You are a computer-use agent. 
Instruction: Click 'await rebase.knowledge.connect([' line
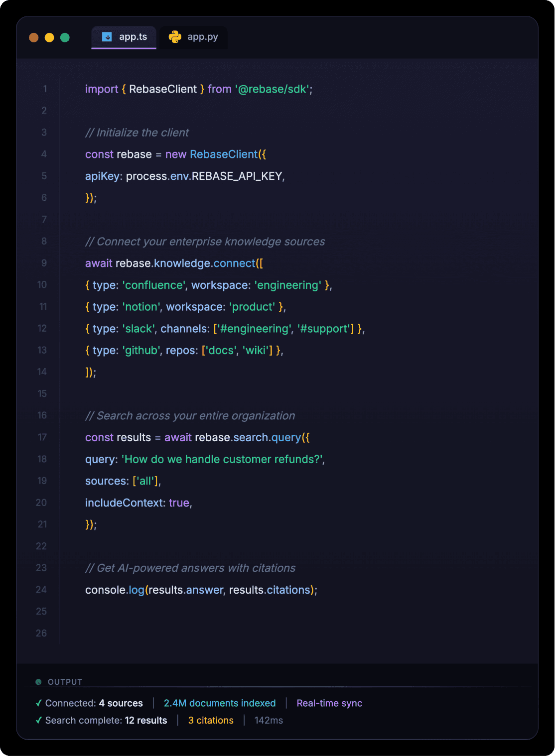pos(174,263)
